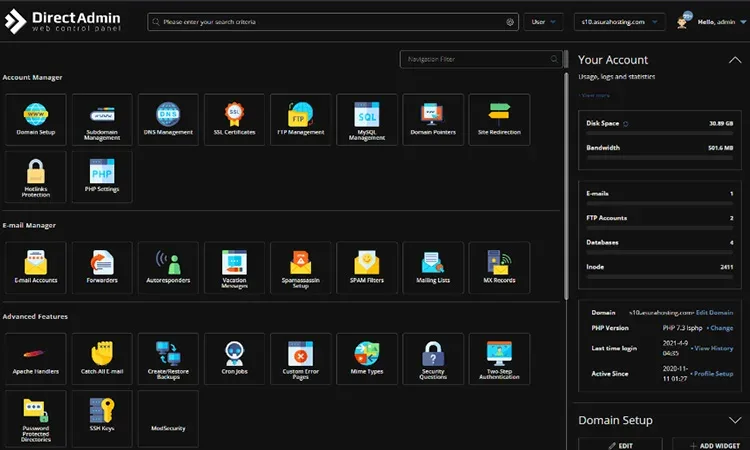Refresh disk space usage icon

626,124
